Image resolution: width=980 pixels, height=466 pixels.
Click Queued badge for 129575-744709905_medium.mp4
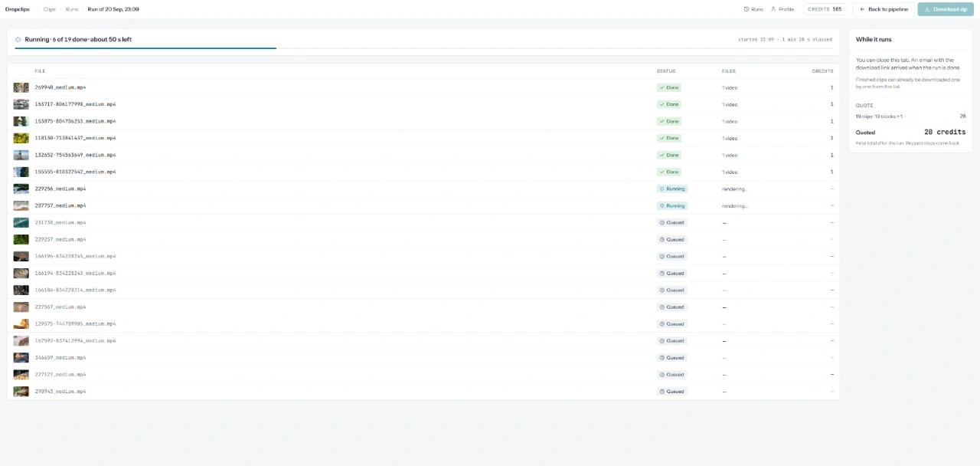pyautogui.click(x=672, y=323)
